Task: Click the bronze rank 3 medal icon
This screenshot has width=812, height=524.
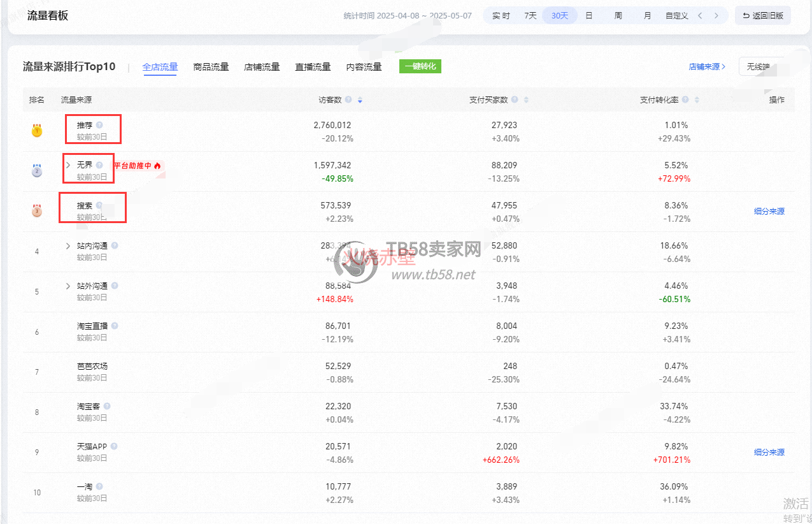Action: click(x=37, y=210)
